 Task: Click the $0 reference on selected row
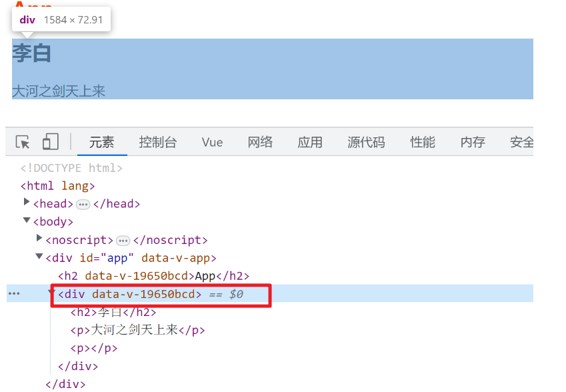tap(237, 294)
